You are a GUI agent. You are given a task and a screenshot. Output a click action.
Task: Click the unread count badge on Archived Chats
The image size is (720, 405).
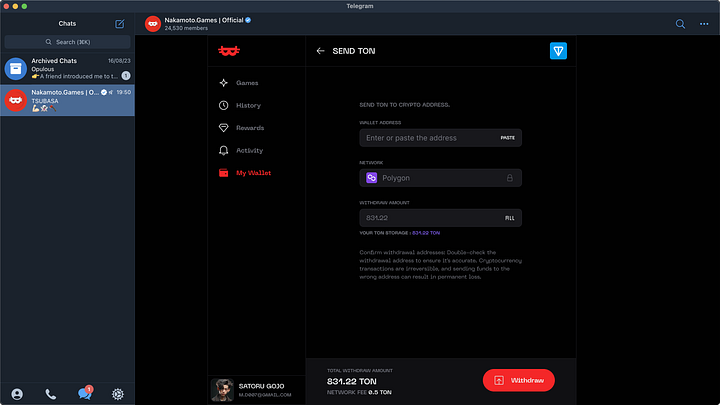[126, 76]
